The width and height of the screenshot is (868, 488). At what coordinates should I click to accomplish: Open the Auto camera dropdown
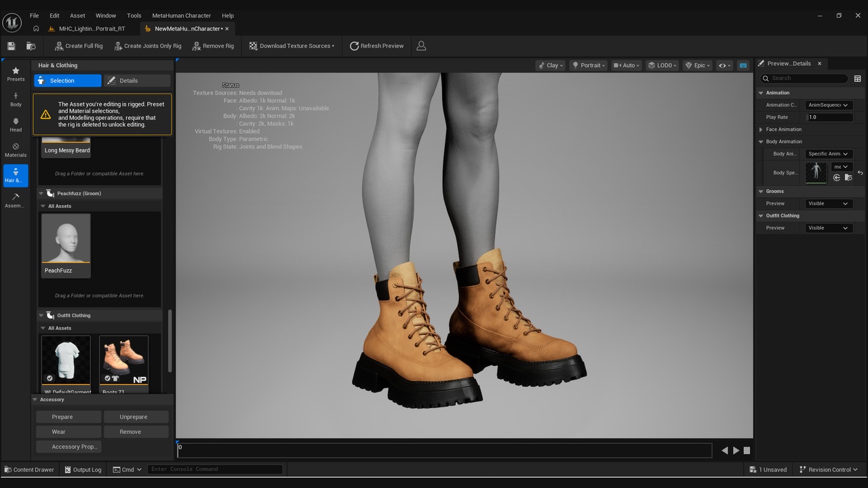click(627, 66)
